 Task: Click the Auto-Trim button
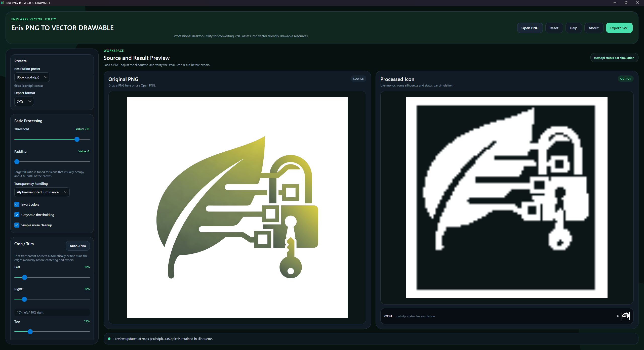point(78,246)
